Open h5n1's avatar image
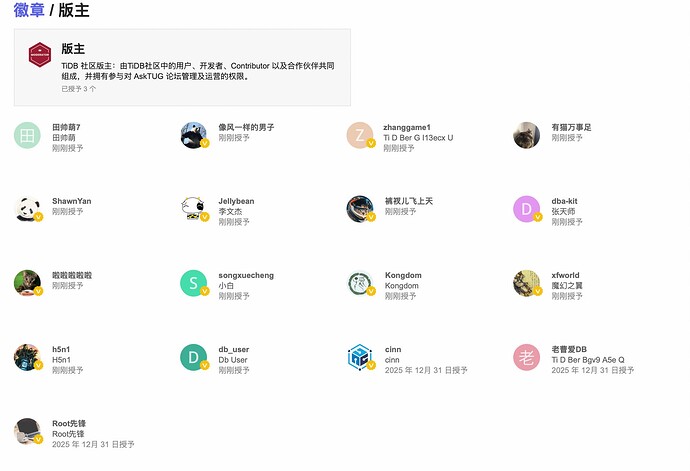The image size is (690, 471). tap(27, 357)
